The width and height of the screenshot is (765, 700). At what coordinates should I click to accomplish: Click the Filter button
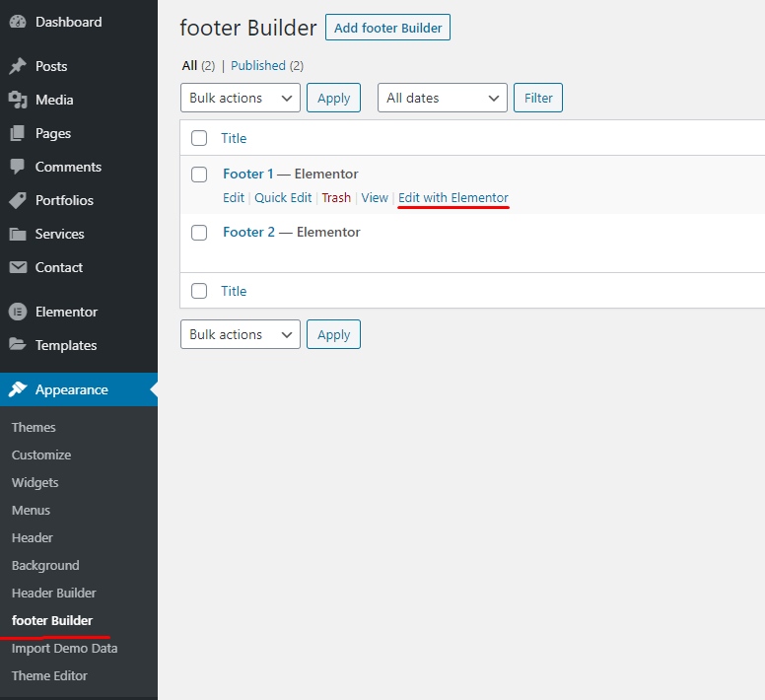pyautogui.click(x=538, y=99)
